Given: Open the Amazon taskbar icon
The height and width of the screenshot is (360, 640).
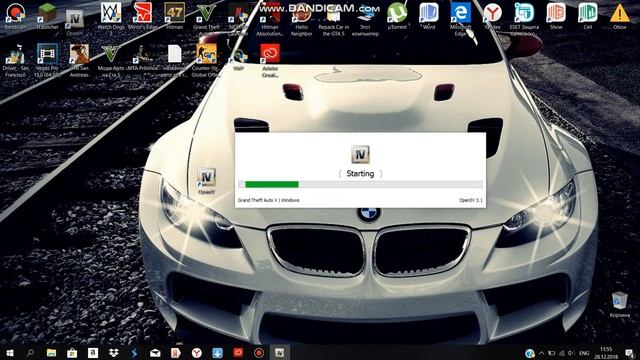Looking at the screenshot, I should tap(93, 353).
